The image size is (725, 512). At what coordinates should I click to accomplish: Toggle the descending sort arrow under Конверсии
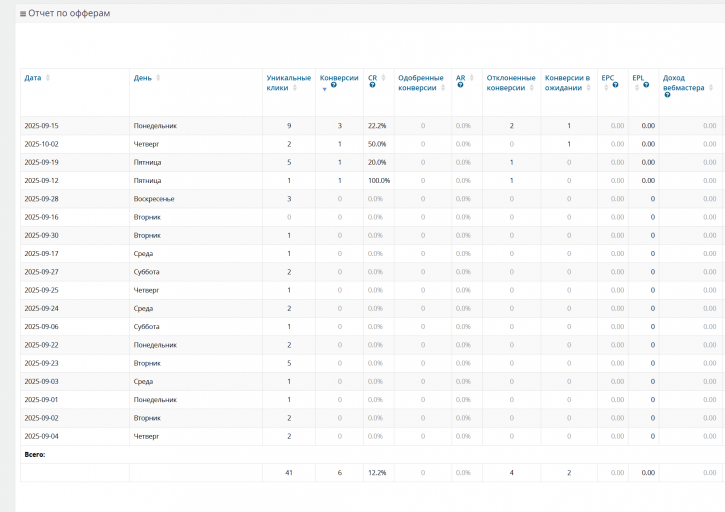click(x=325, y=89)
